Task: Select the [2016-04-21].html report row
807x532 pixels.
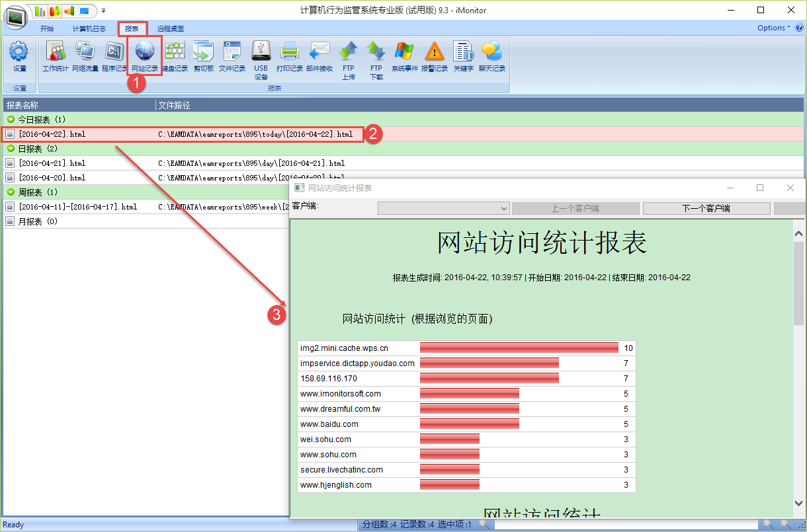Action: coord(403,163)
